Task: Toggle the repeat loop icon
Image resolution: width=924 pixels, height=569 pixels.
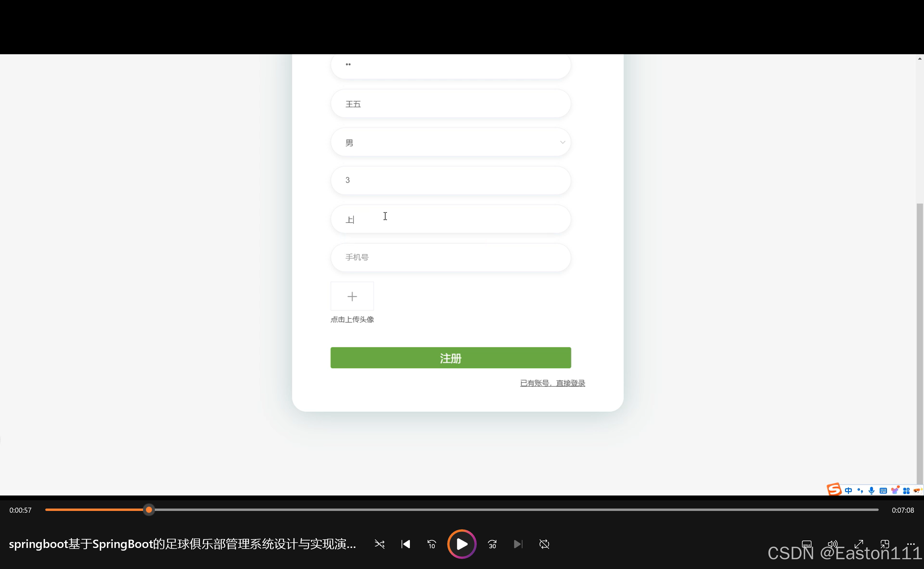Action: pyautogui.click(x=544, y=544)
